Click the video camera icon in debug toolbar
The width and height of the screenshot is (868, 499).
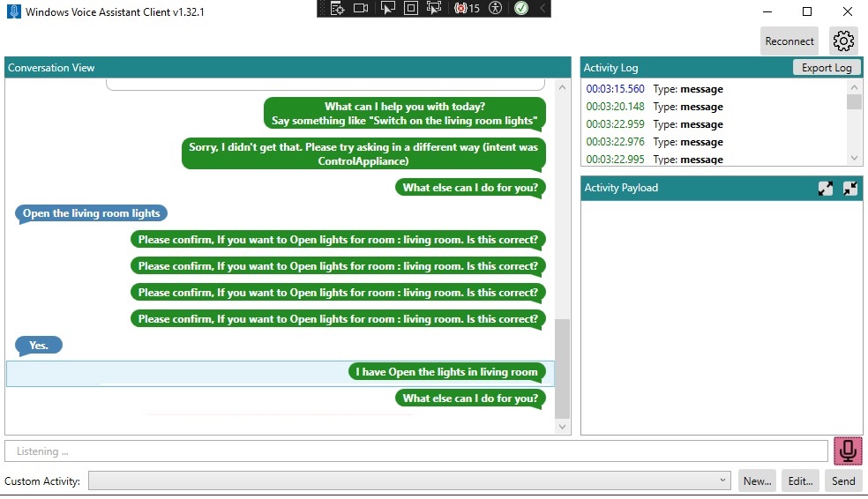coord(360,8)
